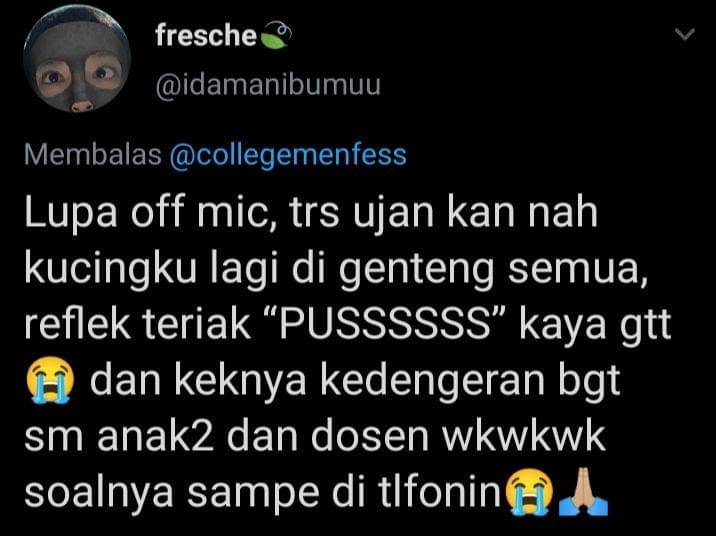Click the text 'reflek teriak'
716x536 pixels.
[x=137, y=324]
